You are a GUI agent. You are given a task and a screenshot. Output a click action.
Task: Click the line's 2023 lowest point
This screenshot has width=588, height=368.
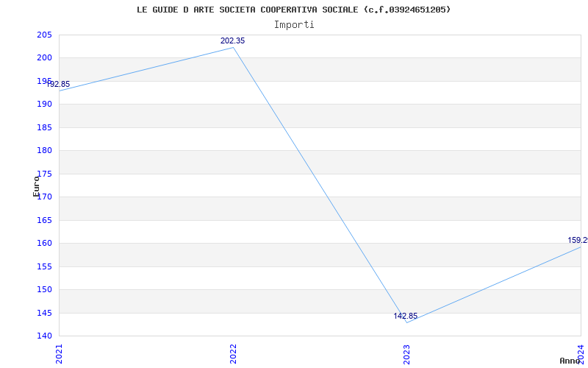(x=407, y=322)
